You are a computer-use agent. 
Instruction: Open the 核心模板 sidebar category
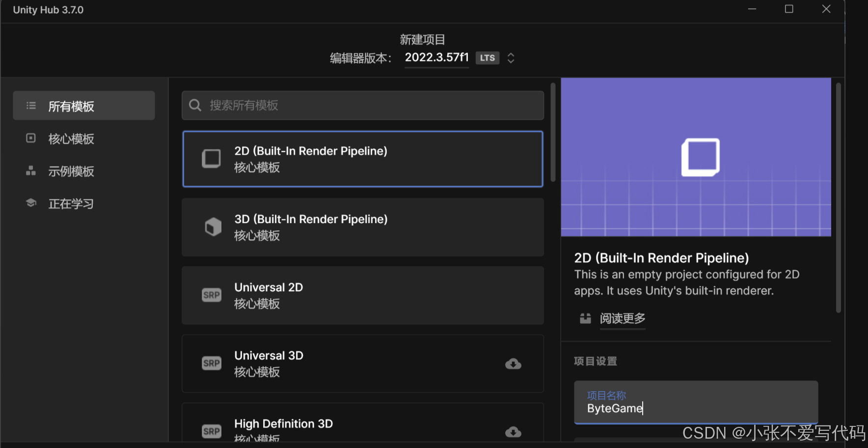click(84, 139)
